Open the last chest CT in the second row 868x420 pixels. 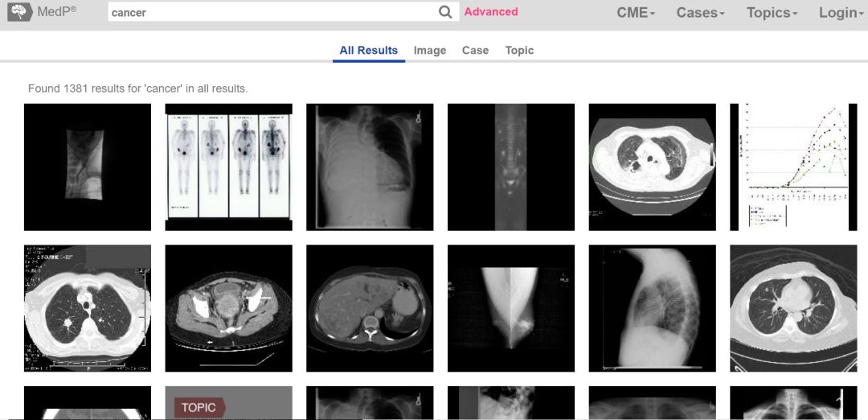793,308
